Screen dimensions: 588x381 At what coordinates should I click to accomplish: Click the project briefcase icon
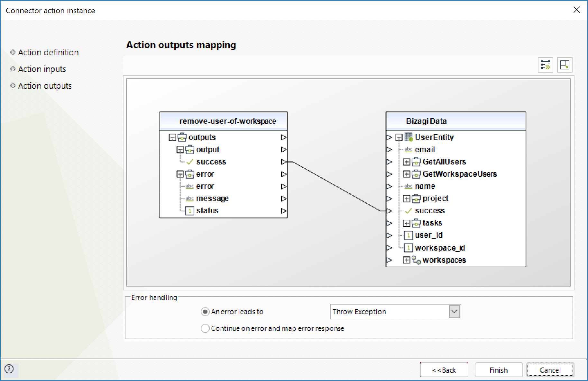[416, 199]
